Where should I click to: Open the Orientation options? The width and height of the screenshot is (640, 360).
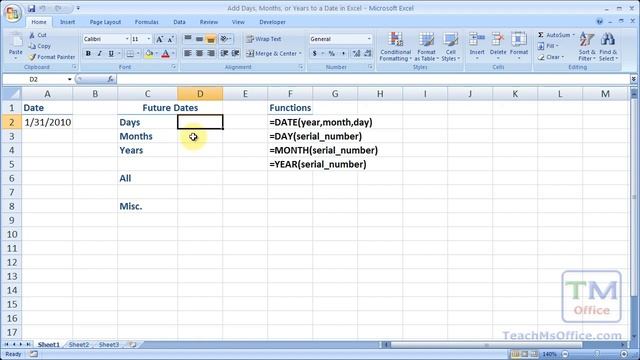pos(226,39)
